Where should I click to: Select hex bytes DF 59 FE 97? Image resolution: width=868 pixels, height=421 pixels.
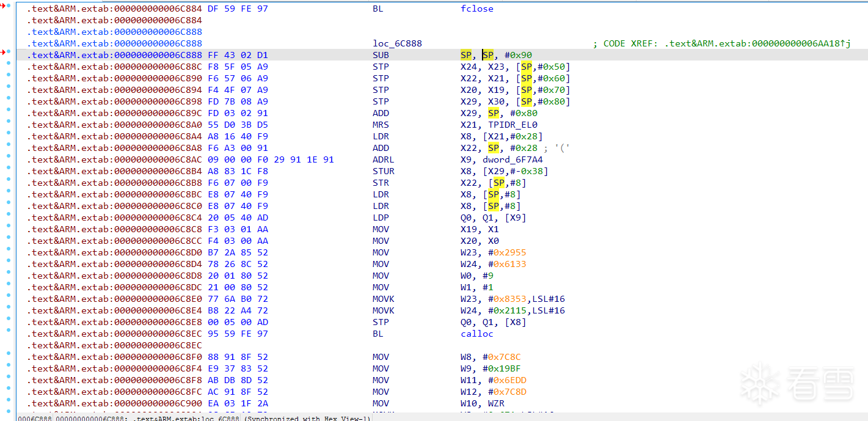pos(238,9)
